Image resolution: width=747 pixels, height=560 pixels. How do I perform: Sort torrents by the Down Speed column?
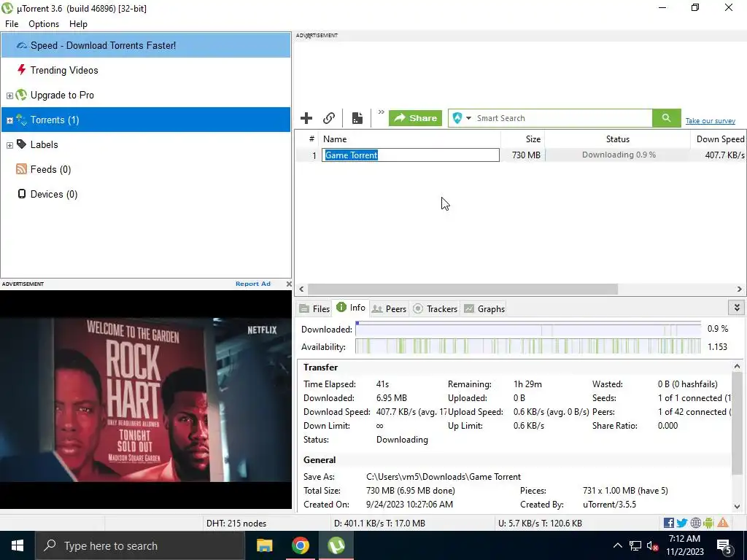[x=719, y=139]
